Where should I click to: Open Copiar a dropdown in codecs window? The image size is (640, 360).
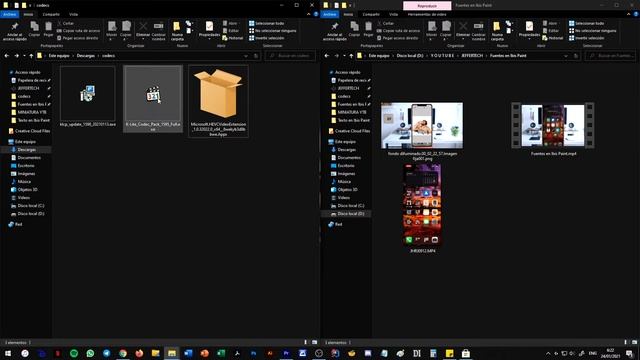pos(126,31)
